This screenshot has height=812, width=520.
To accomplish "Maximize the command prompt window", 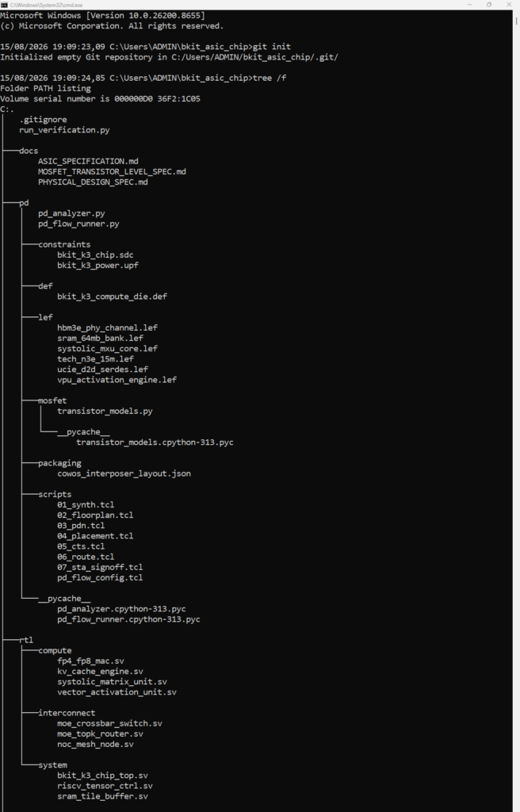I will (x=489, y=5).
